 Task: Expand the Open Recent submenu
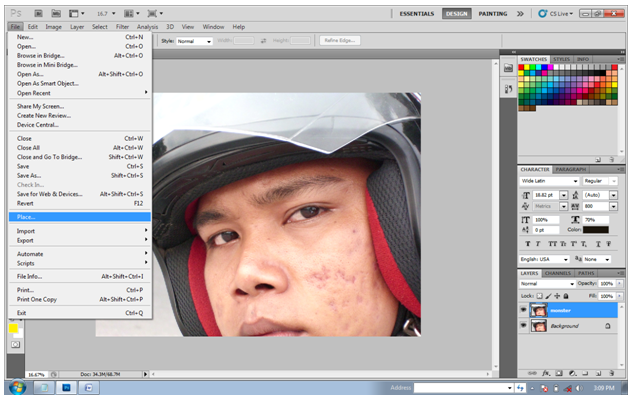tap(80, 93)
